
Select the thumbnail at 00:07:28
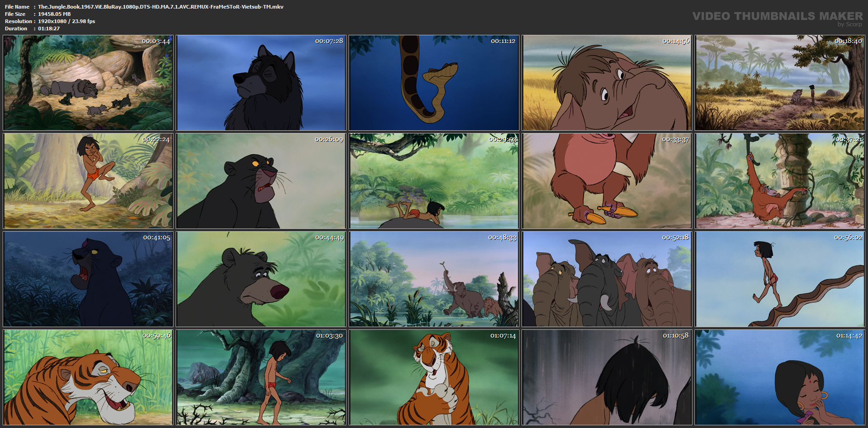click(261, 83)
